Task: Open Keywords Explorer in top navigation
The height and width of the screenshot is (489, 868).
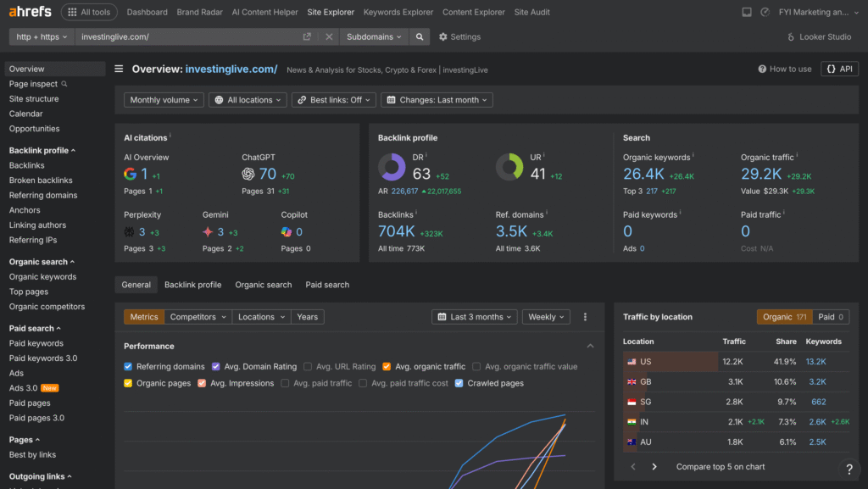Action: point(398,12)
